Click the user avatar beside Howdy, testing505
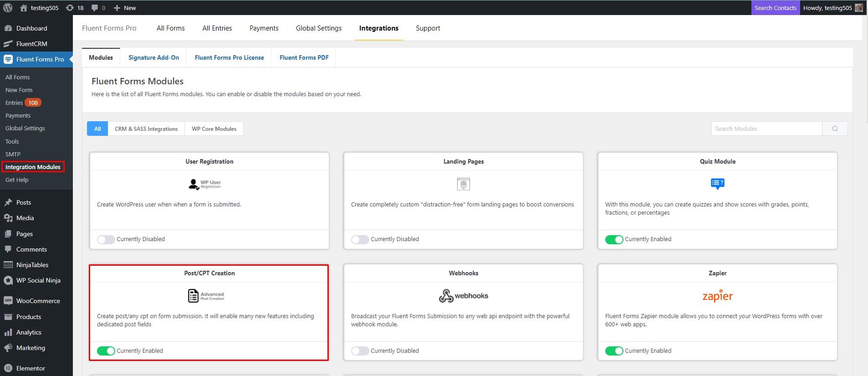This screenshot has width=868, height=376. point(859,8)
